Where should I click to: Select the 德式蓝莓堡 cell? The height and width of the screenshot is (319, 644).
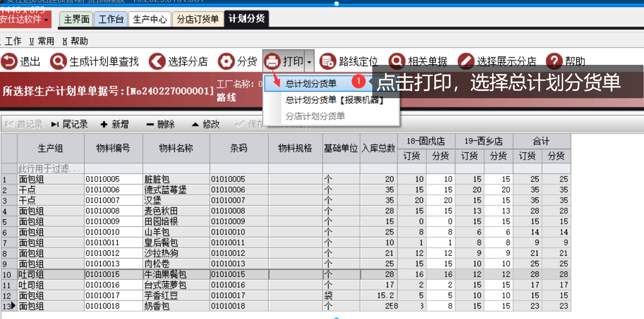[176, 190]
